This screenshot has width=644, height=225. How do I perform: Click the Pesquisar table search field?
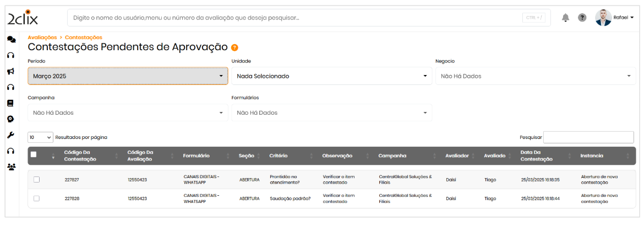[588, 137]
